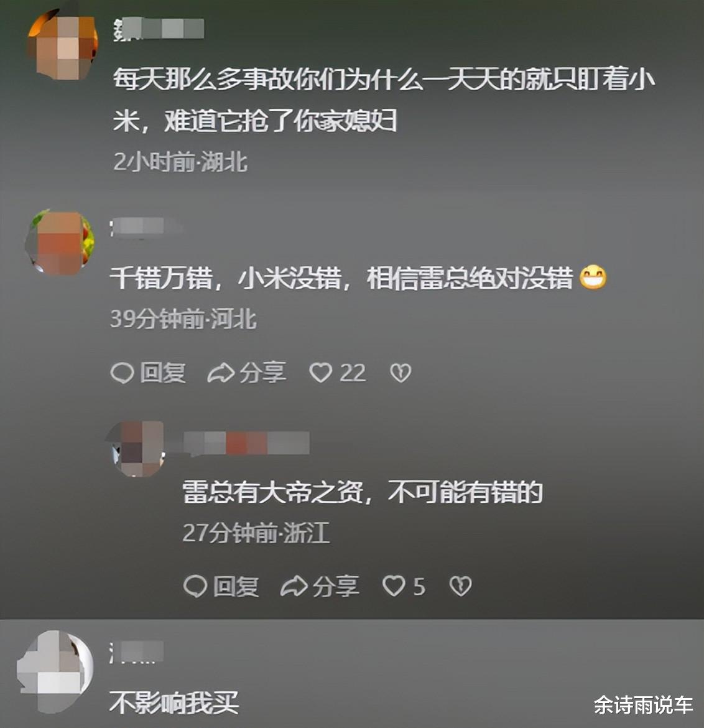Open avatar of the 雷总有大帝之资 replier
704x728 pixels.
pyautogui.click(x=136, y=449)
